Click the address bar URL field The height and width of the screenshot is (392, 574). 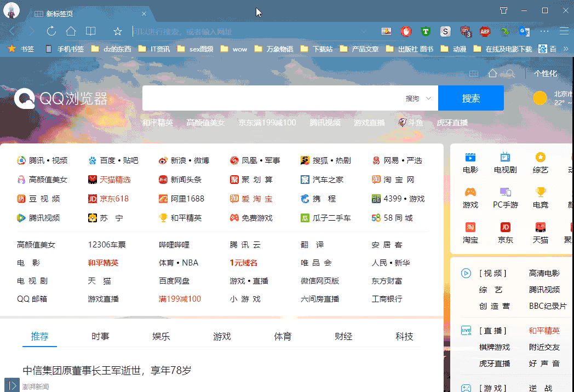(245, 32)
